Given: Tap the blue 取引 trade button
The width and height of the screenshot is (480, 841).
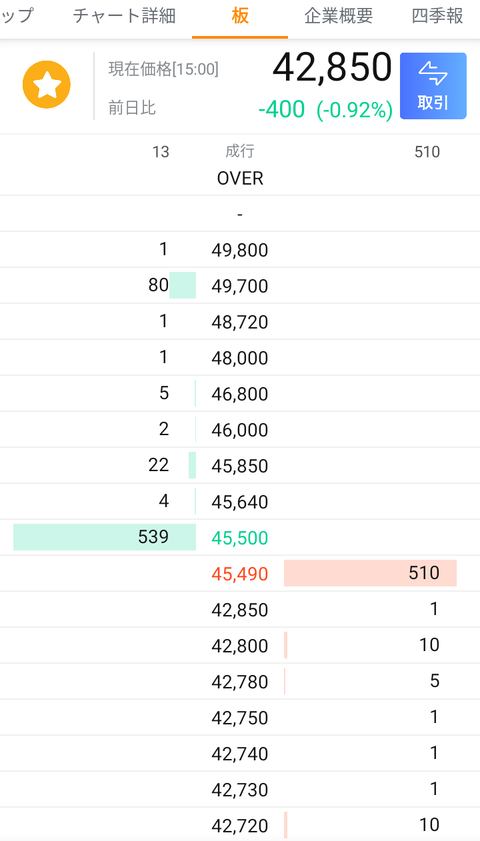Looking at the screenshot, I should (433, 86).
